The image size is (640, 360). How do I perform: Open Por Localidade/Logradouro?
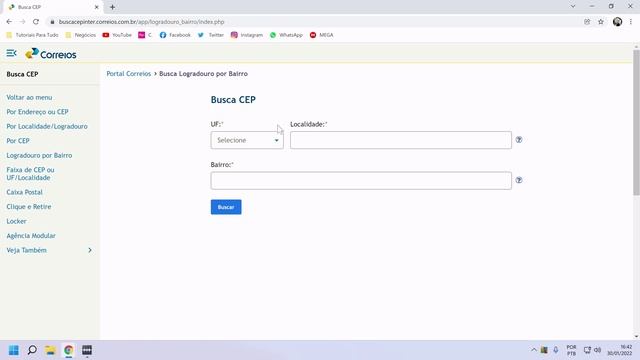47,126
